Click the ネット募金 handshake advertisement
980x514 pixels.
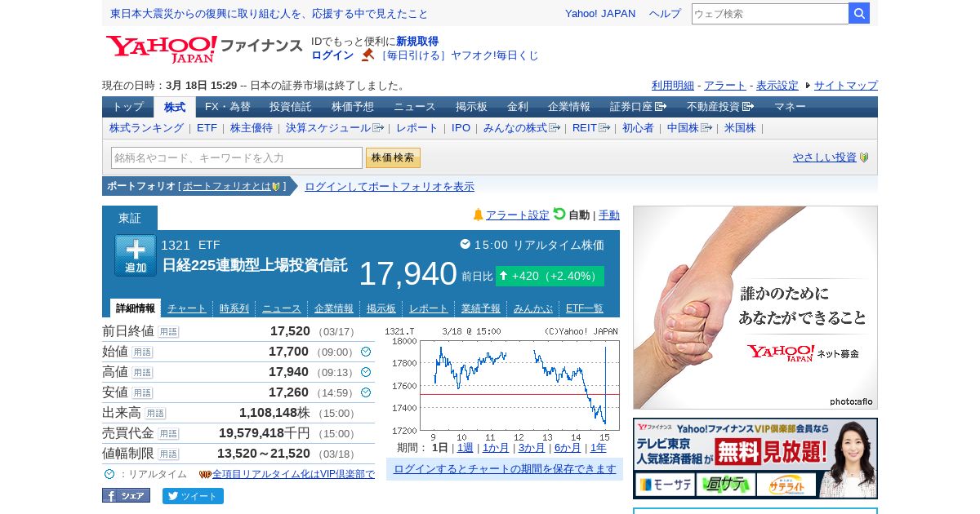click(755, 308)
